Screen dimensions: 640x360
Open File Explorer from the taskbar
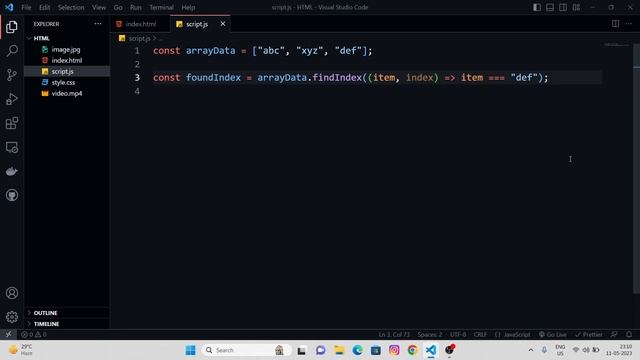pos(339,350)
